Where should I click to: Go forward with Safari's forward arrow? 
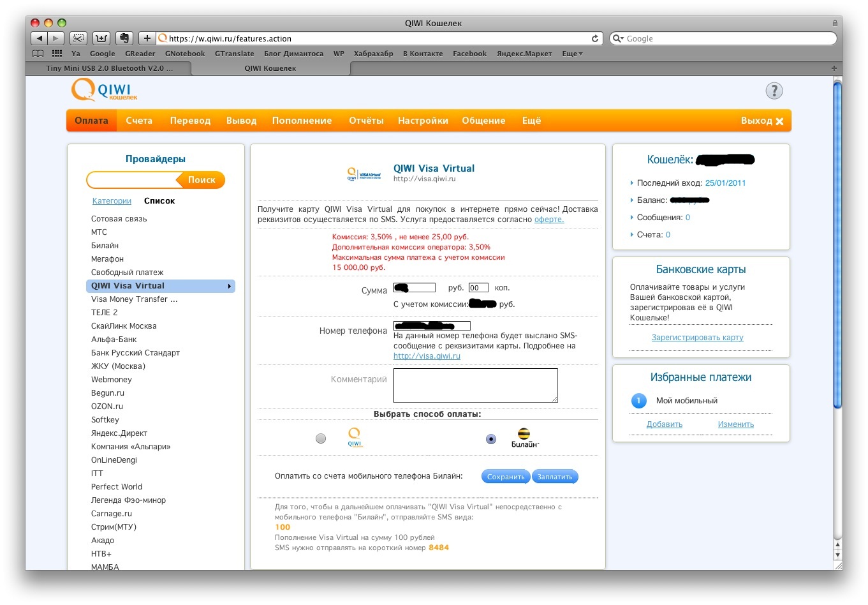(56, 38)
